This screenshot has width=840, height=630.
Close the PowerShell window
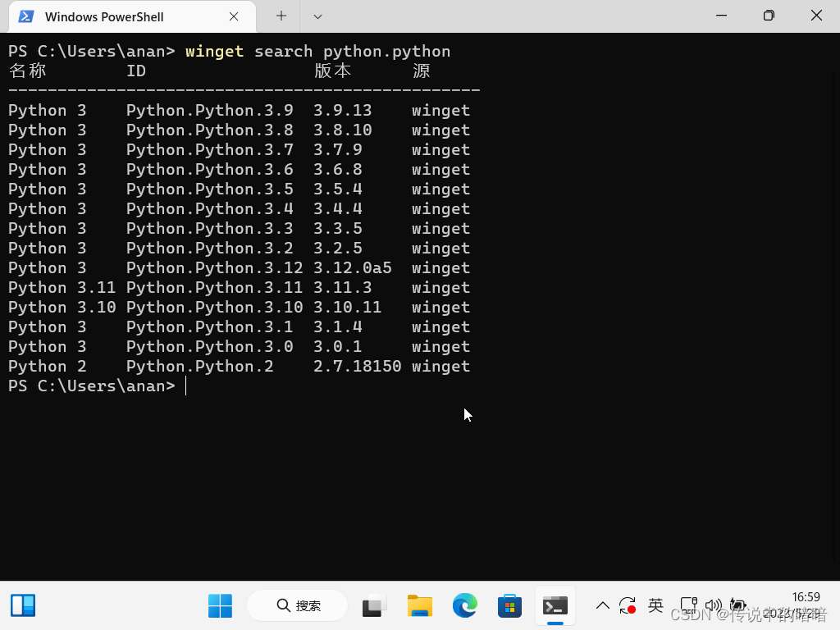(816, 16)
